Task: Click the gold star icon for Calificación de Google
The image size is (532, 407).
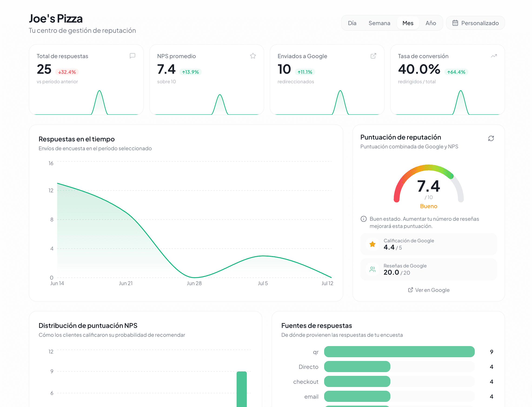Action: click(x=372, y=244)
